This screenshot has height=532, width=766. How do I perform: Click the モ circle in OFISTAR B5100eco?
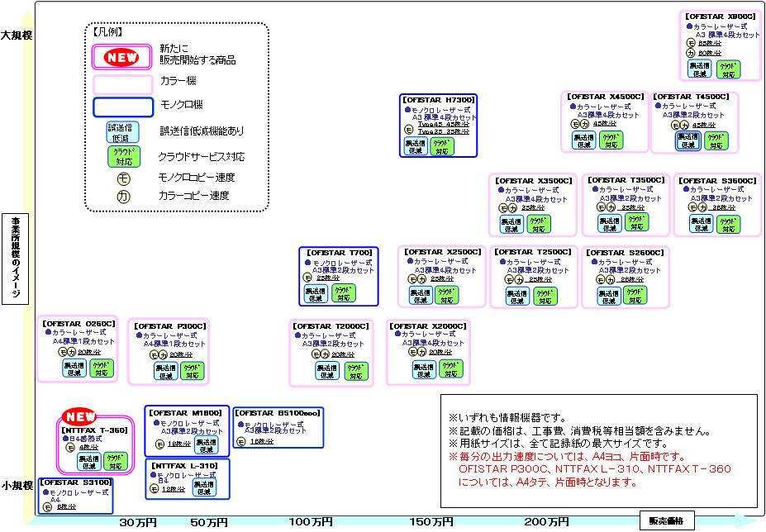click(240, 442)
